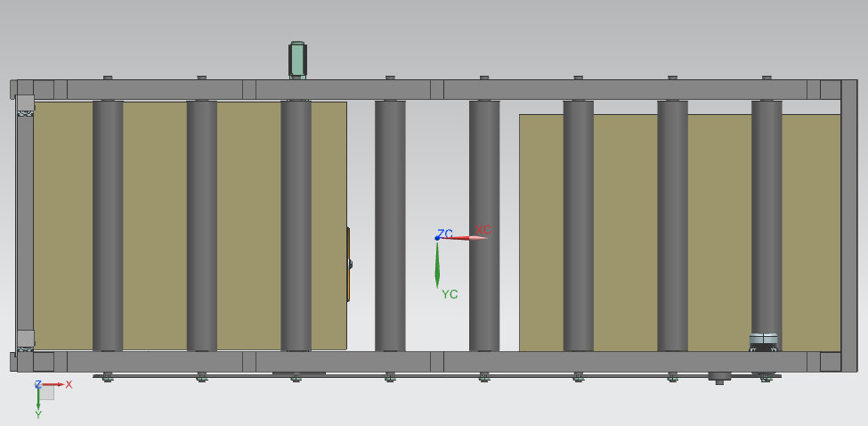
Task: Select the green YC axis arrow
Action: click(437, 265)
